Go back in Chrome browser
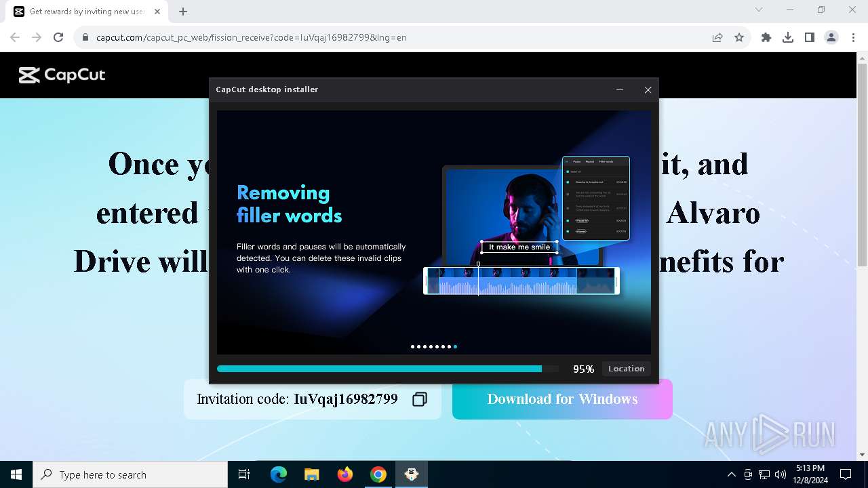The width and height of the screenshot is (868, 488). click(x=15, y=37)
